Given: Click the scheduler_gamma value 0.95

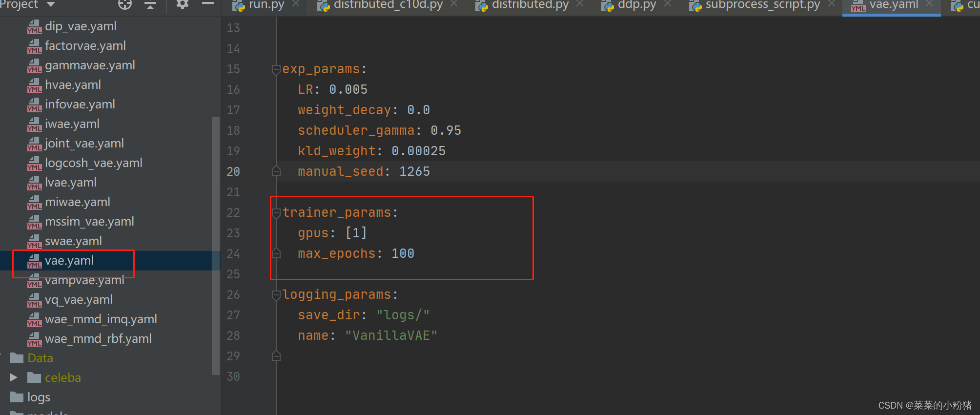Looking at the screenshot, I should point(446,130).
